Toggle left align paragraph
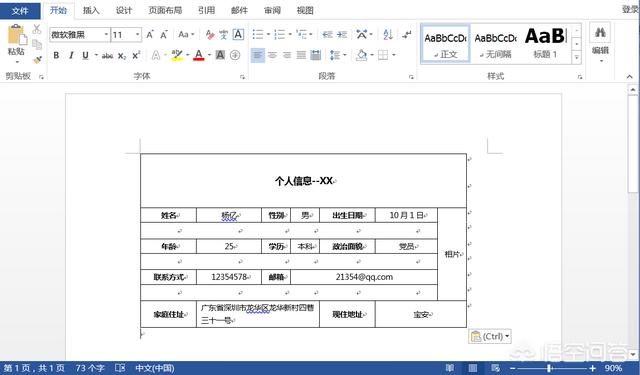640x375 pixels. click(x=257, y=55)
